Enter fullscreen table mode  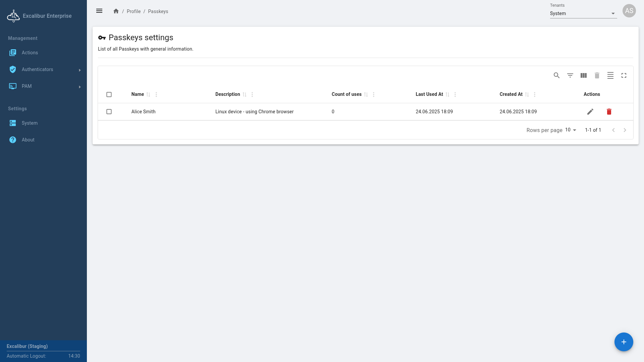pyautogui.click(x=624, y=75)
